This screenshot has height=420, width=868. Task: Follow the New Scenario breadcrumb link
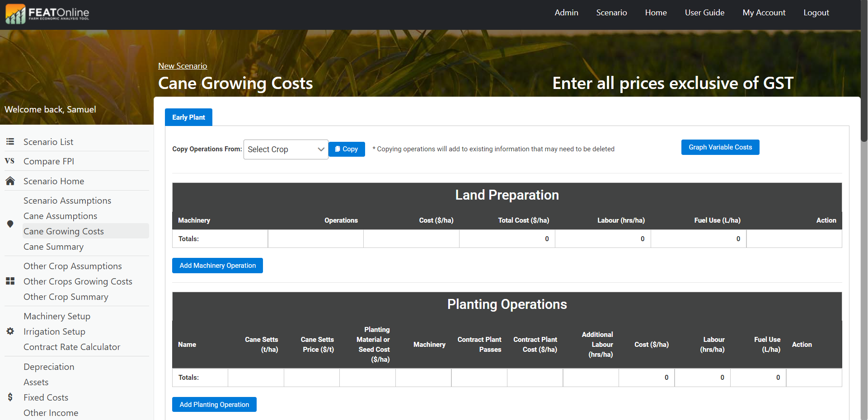(x=183, y=66)
